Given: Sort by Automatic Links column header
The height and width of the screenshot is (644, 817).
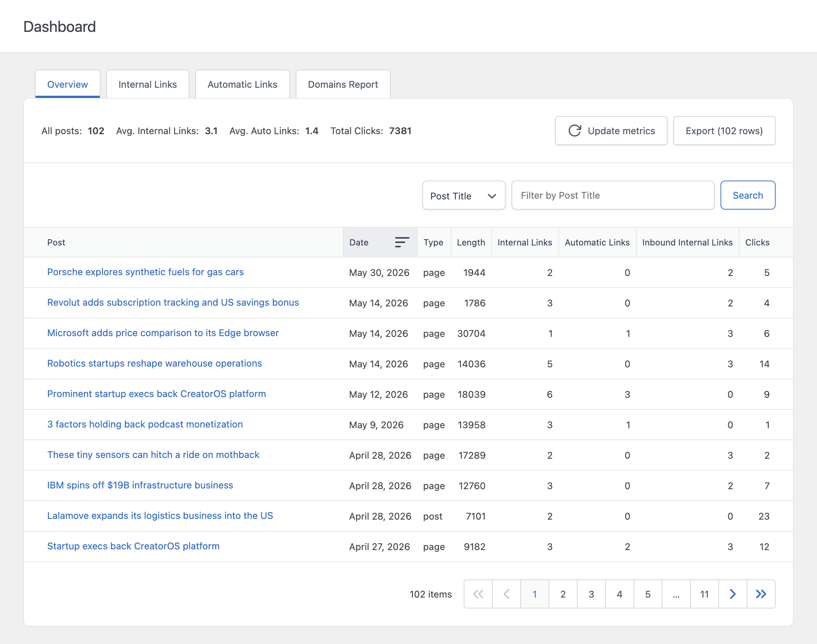Looking at the screenshot, I should tap(597, 242).
